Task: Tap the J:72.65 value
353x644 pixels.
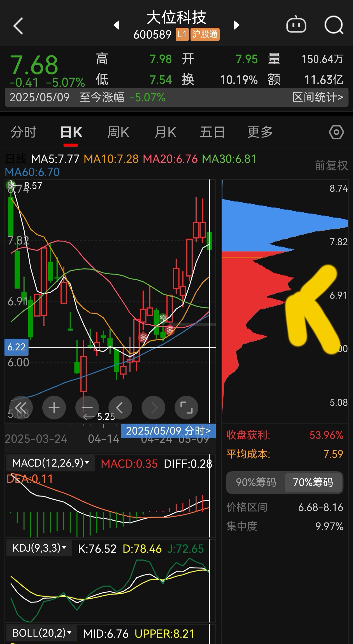Action: pyautogui.click(x=185, y=549)
